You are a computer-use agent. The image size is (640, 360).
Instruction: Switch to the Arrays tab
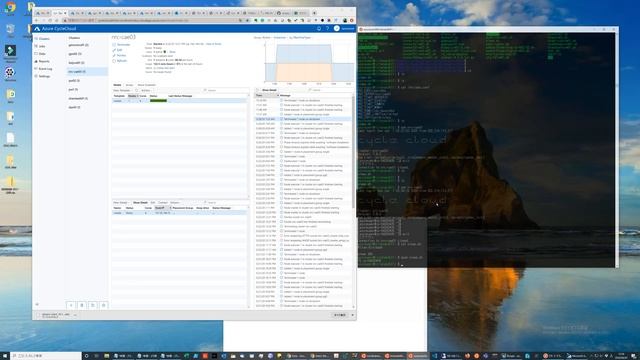tap(129, 85)
